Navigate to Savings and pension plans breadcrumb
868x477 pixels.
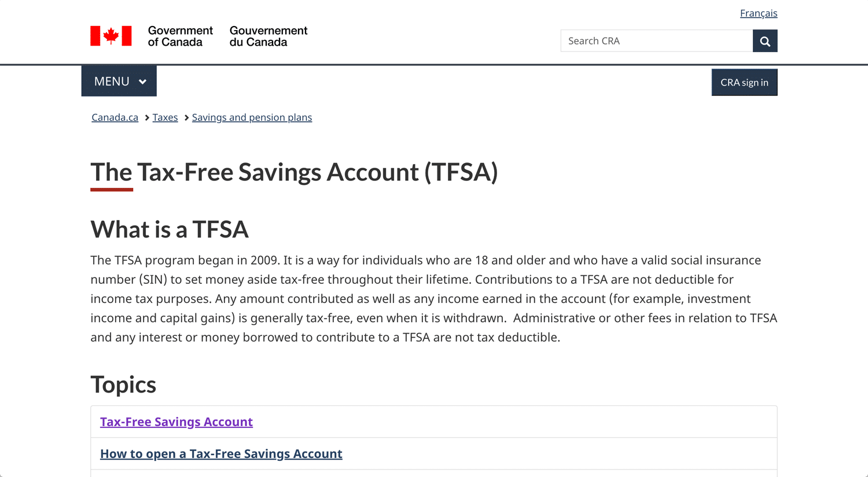[252, 117]
